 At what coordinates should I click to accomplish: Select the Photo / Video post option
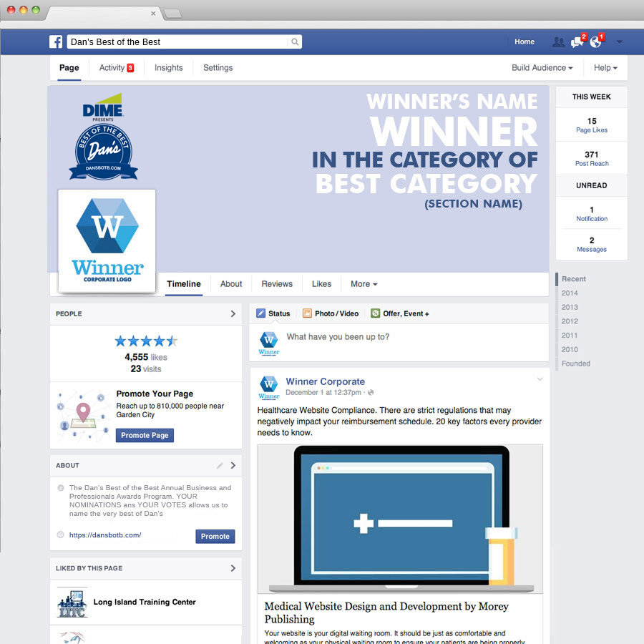[330, 313]
